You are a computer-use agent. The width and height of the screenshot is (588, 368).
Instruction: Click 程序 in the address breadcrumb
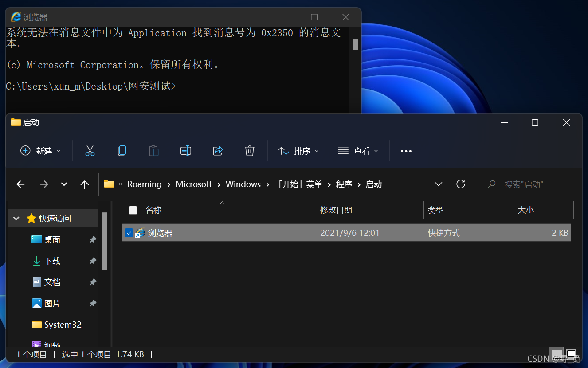point(344,184)
